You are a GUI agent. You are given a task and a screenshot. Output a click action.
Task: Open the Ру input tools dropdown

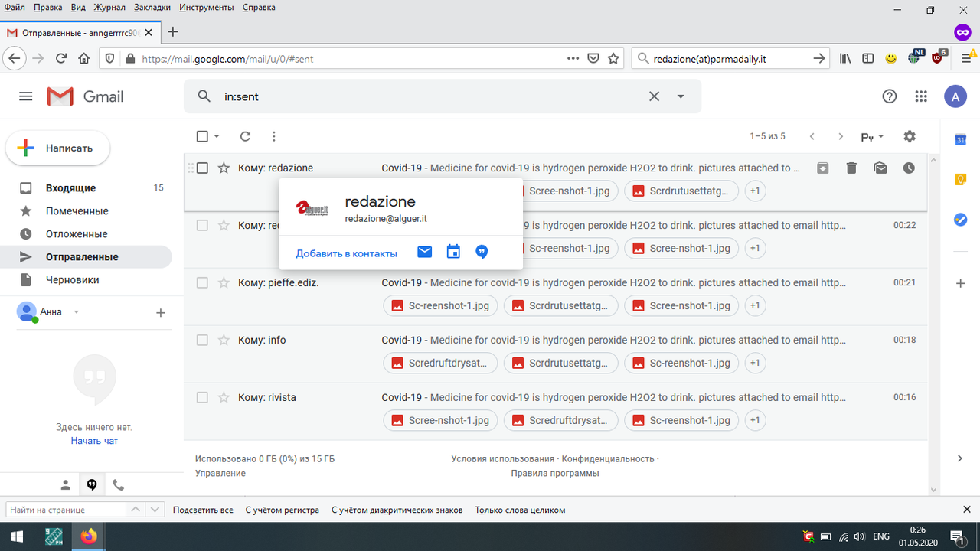(872, 136)
